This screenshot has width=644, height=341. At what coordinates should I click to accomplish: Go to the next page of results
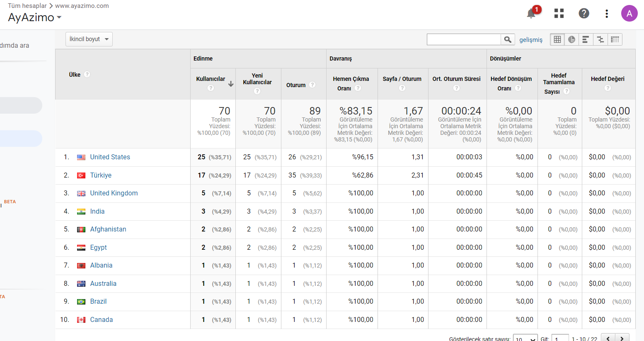click(622, 338)
